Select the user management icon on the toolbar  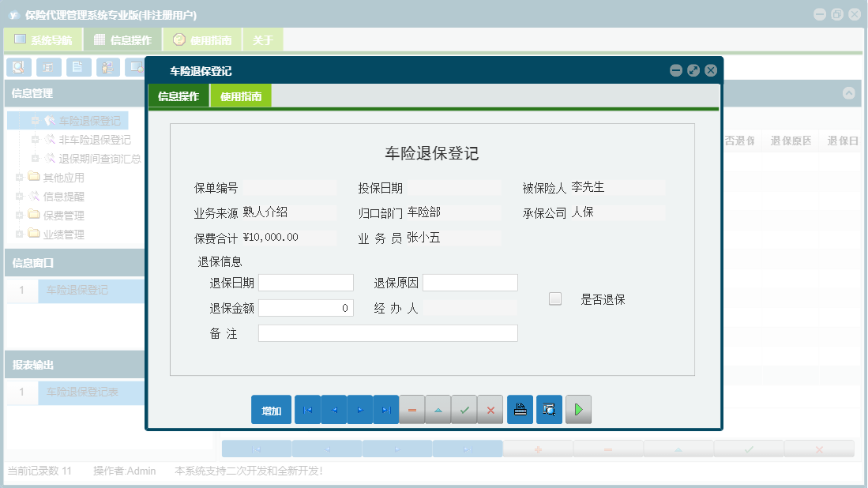coord(107,67)
